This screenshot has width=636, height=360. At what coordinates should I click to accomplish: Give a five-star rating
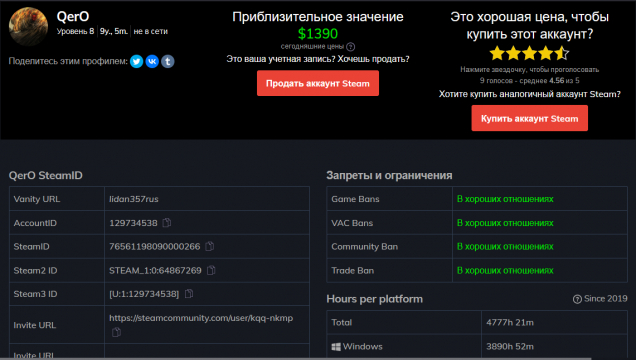562,53
